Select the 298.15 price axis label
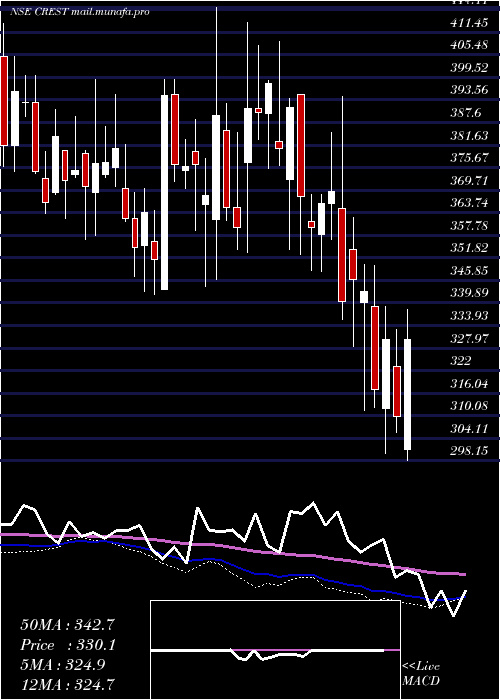The height and width of the screenshot is (700, 500). [469, 451]
